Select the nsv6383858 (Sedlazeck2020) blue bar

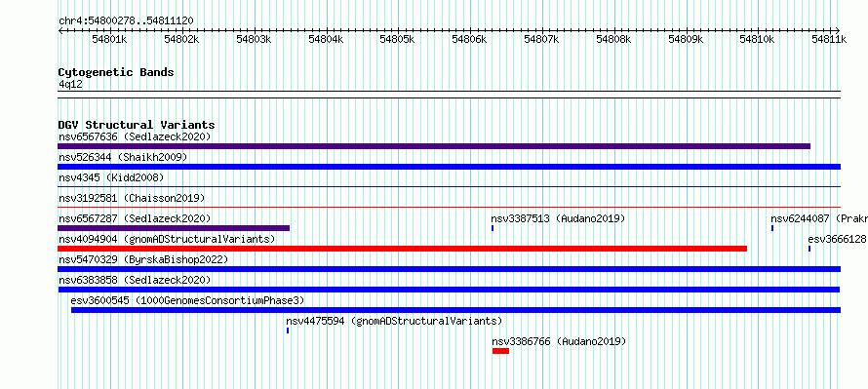449,290
